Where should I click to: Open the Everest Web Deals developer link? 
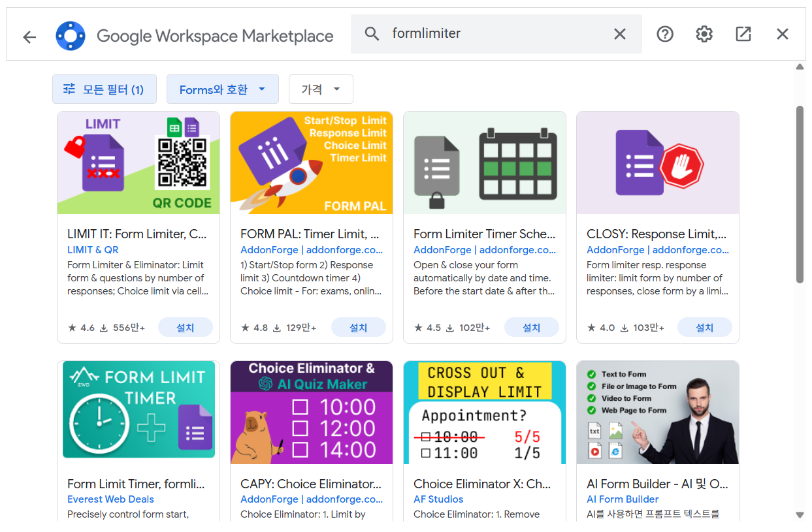point(110,499)
